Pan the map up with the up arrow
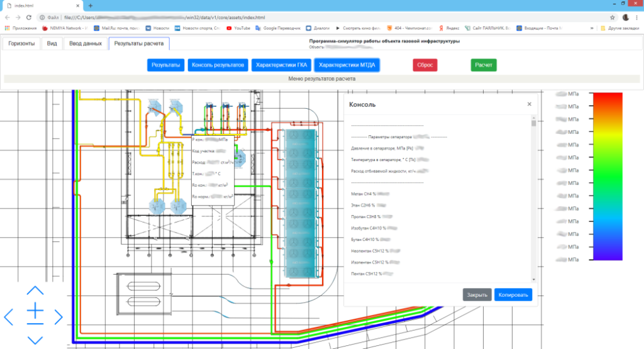This screenshot has height=349, width=644. coord(35,291)
